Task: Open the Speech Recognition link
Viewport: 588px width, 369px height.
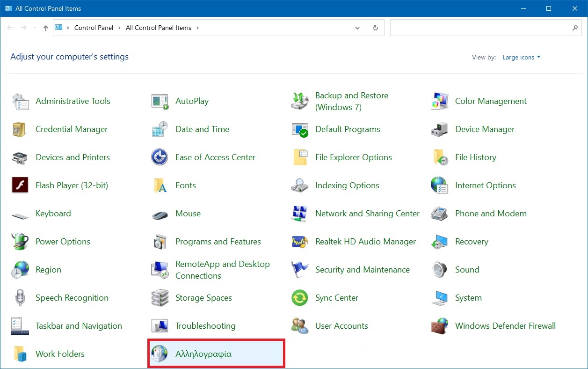Action: tap(72, 298)
